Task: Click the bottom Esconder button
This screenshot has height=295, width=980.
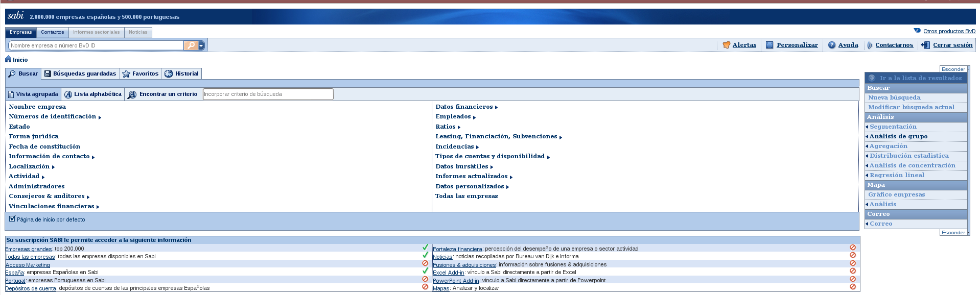Action: coord(953,232)
